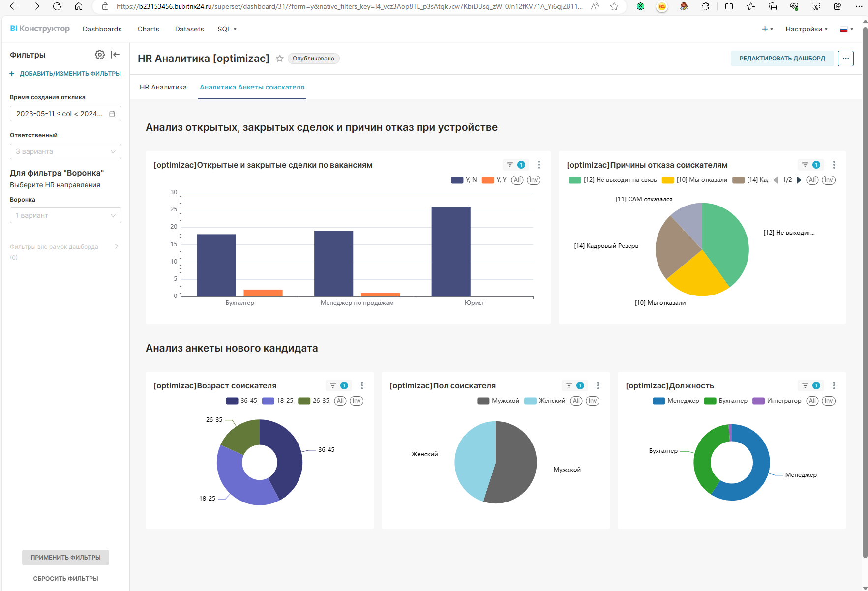Toggle Женский legend item in Пол соискателя
The width and height of the screenshot is (868, 591).
click(x=545, y=401)
